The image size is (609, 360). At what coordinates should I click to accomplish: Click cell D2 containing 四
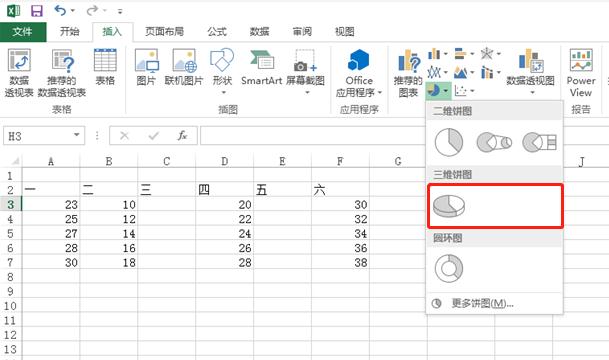click(x=224, y=190)
